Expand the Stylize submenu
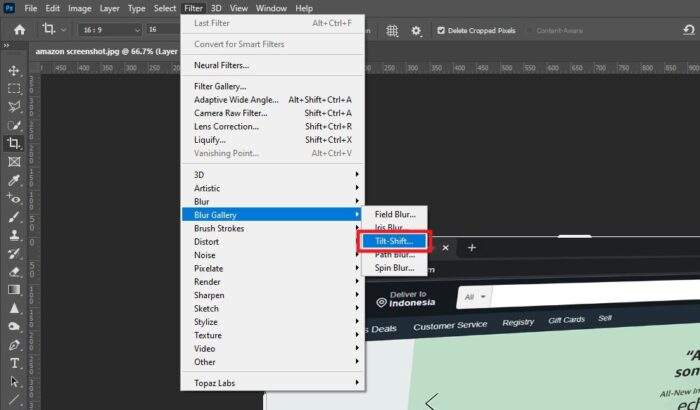 tap(273, 322)
